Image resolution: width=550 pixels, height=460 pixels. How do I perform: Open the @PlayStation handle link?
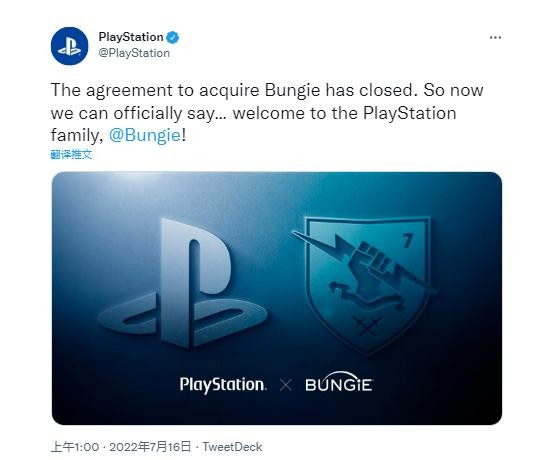[x=134, y=53]
